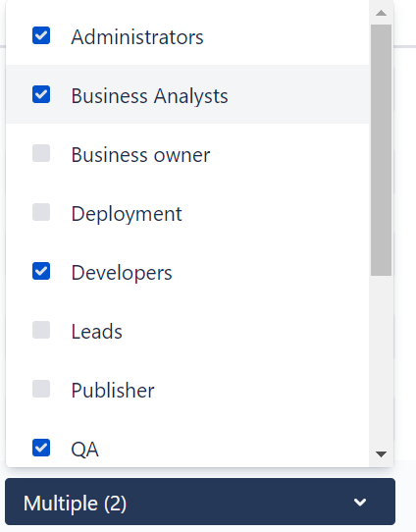Select the Administrators option label
This screenshot has height=532, width=416.
coord(137,36)
